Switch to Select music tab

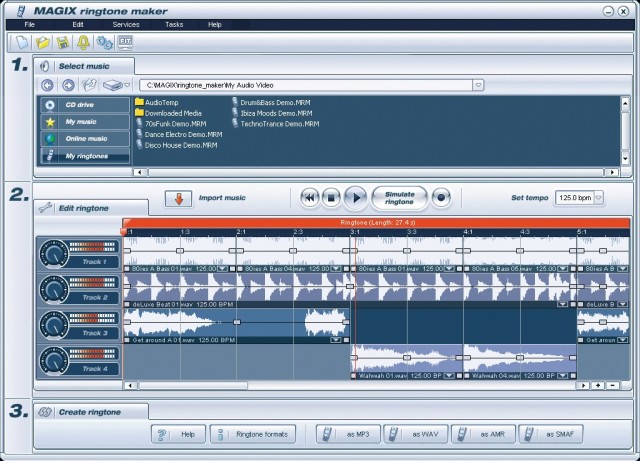[x=84, y=66]
